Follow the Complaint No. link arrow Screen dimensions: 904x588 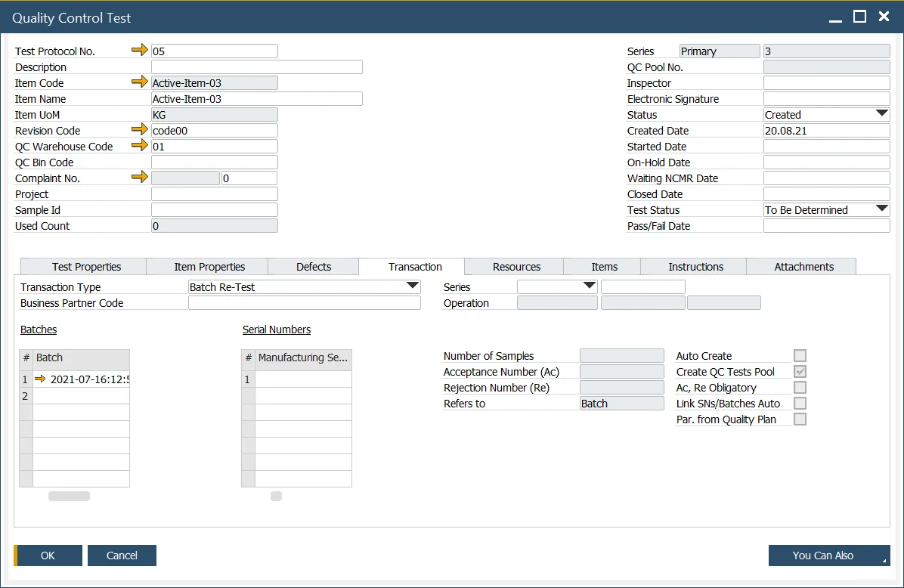tap(141, 178)
